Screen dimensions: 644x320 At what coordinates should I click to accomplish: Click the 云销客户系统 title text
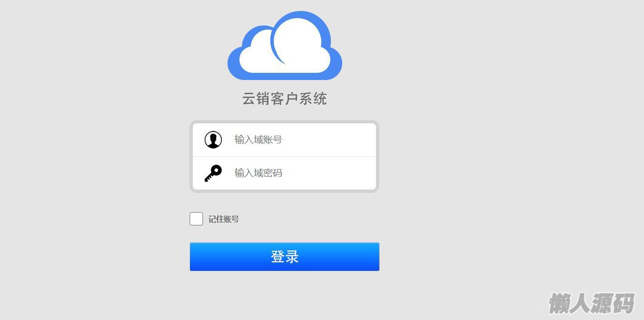285,99
